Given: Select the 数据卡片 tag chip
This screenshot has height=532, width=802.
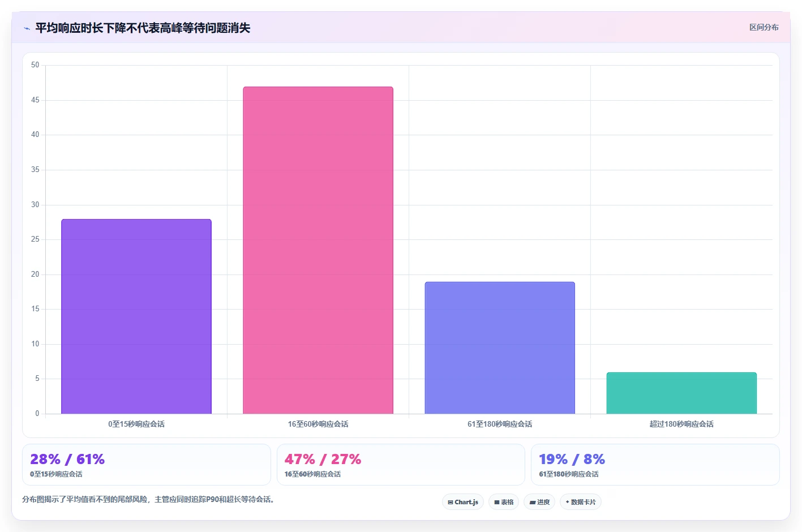Looking at the screenshot, I should [x=581, y=502].
